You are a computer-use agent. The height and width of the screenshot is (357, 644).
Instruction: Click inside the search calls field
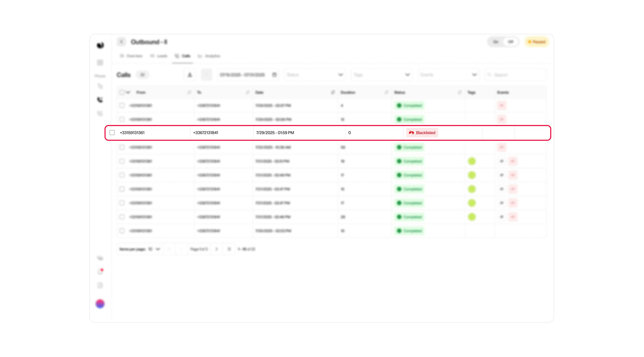515,75
